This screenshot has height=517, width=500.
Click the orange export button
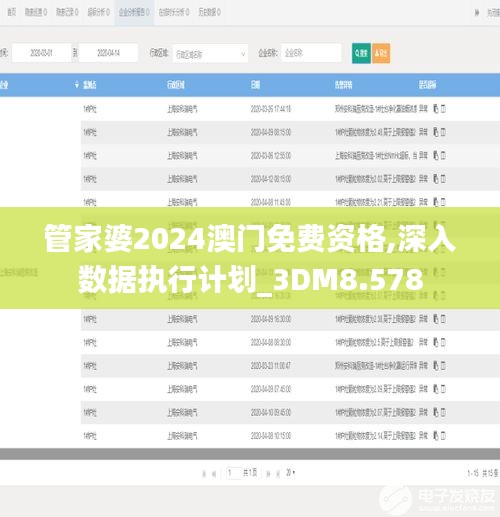click(x=381, y=53)
